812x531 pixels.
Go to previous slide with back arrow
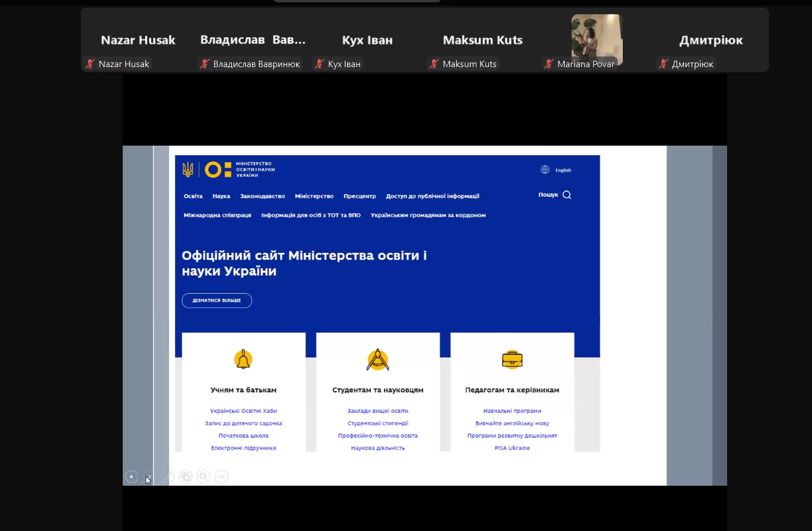[131, 477]
